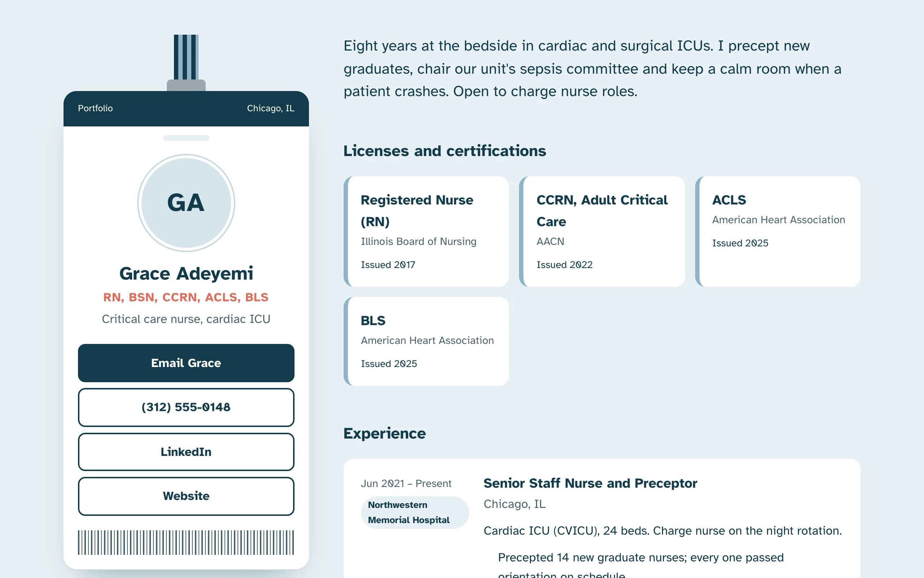Open the LinkedIn profile link
This screenshot has height=578, width=924.
point(186,452)
